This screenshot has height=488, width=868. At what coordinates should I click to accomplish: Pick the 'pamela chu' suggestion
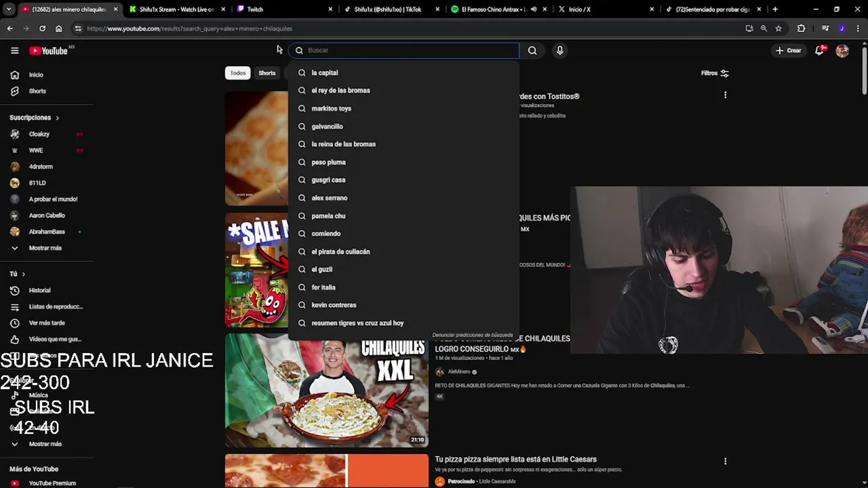coord(404,216)
